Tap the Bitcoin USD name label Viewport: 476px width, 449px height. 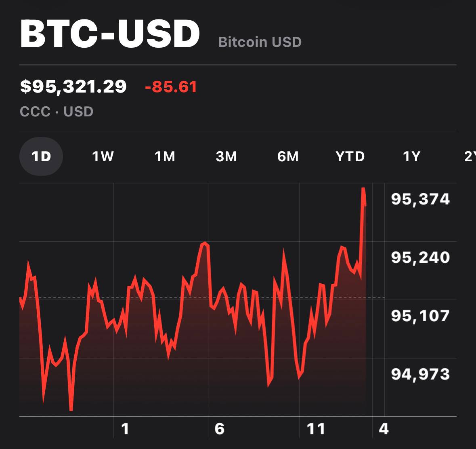(x=260, y=42)
